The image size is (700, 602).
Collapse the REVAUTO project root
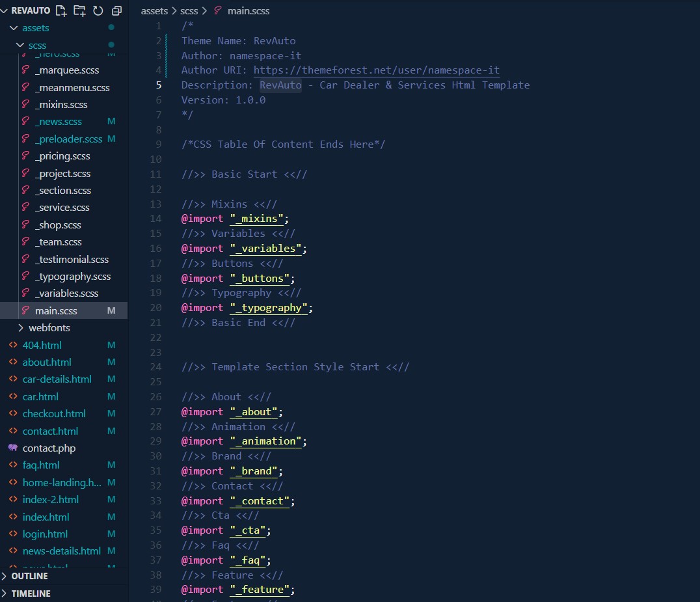coord(5,10)
